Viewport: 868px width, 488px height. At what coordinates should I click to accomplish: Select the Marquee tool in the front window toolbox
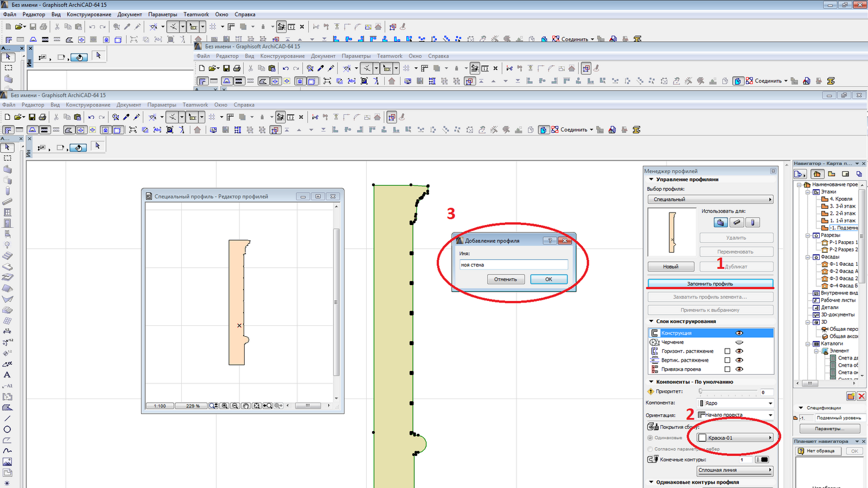(x=8, y=158)
